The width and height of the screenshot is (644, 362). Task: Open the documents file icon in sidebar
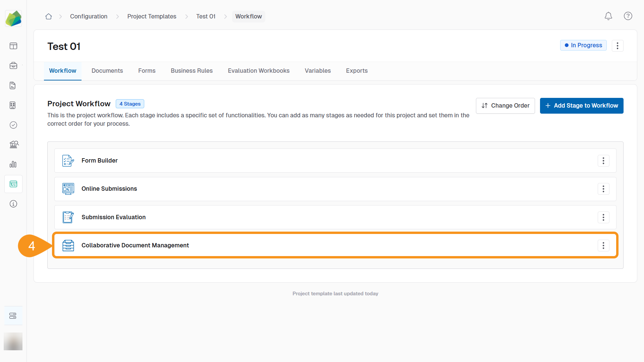[13, 85]
